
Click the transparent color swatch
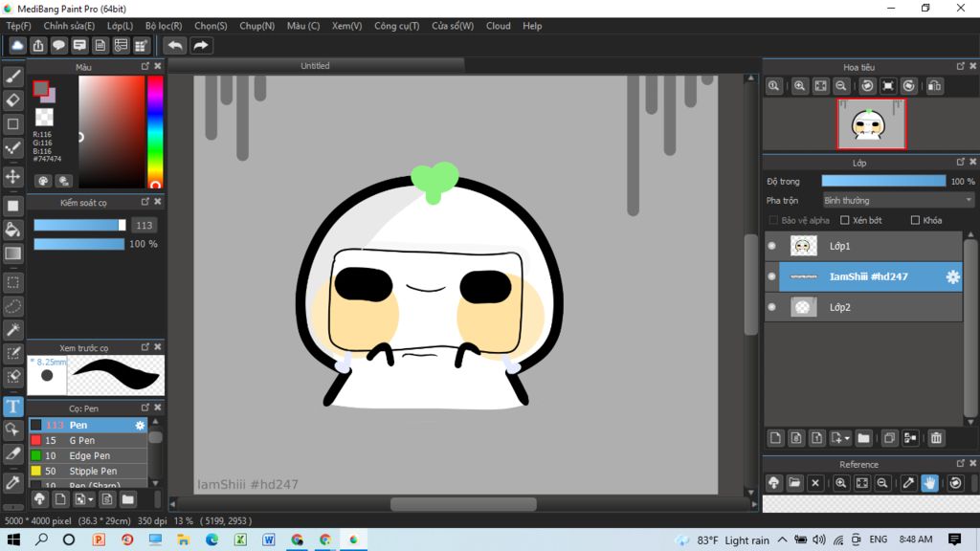pos(44,117)
